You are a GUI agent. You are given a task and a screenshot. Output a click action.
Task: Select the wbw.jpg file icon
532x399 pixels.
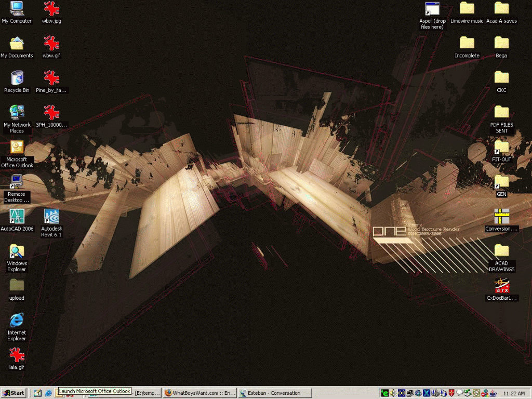pos(51,12)
